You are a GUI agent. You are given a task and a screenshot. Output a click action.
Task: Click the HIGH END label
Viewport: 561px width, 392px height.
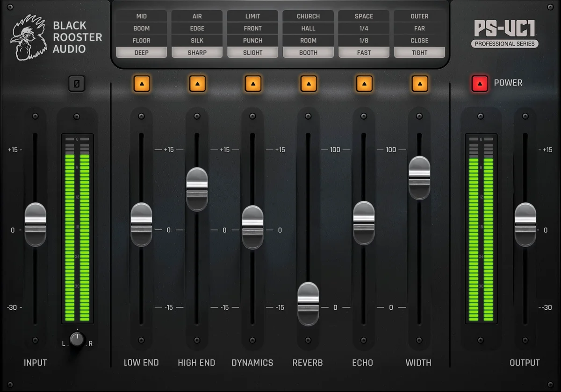(x=196, y=363)
